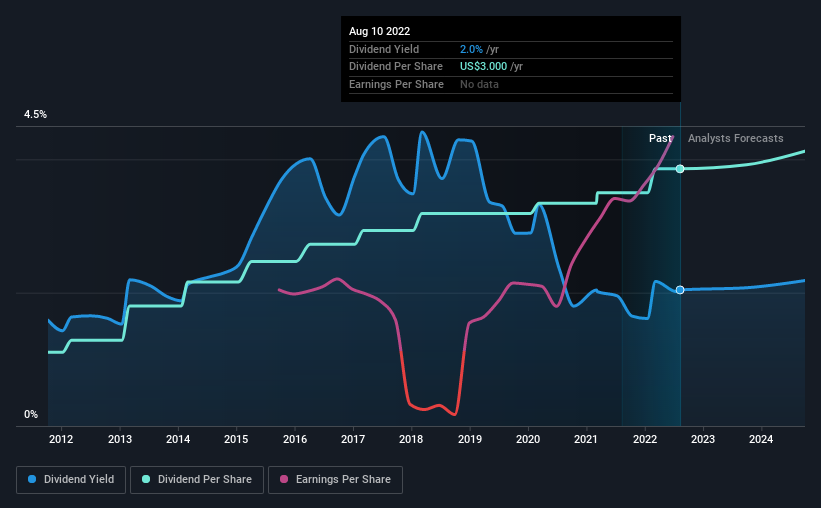Click the 2017 x-axis label
The height and width of the screenshot is (508, 821).
pos(353,439)
